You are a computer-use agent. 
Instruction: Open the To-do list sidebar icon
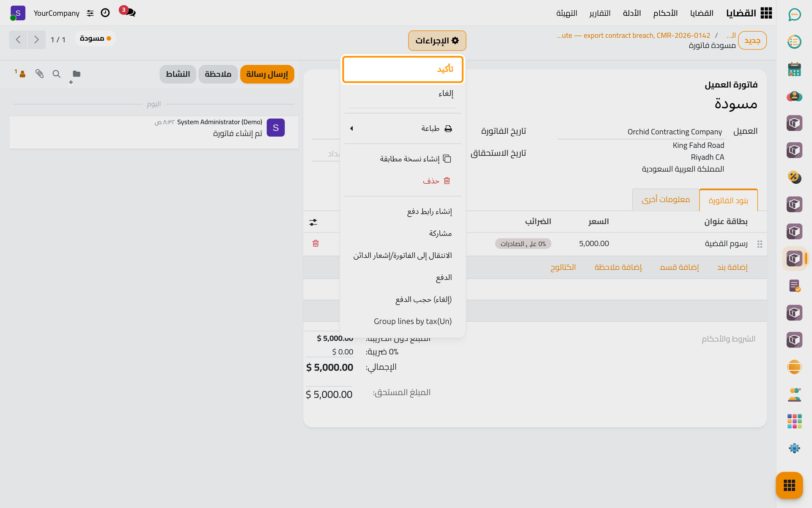click(794, 42)
